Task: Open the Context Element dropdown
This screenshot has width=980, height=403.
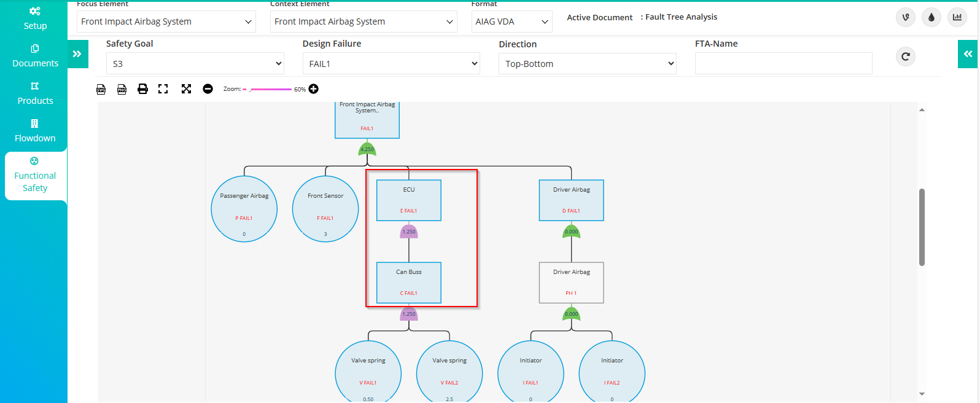Action: 364,22
